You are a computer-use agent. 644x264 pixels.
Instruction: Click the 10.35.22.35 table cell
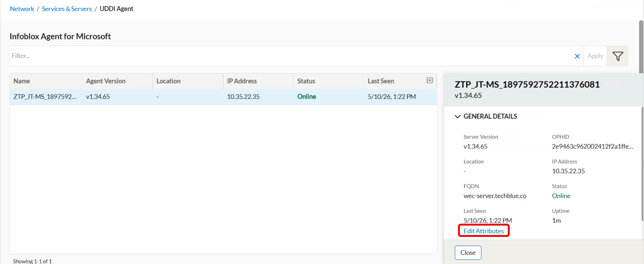(x=243, y=97)
